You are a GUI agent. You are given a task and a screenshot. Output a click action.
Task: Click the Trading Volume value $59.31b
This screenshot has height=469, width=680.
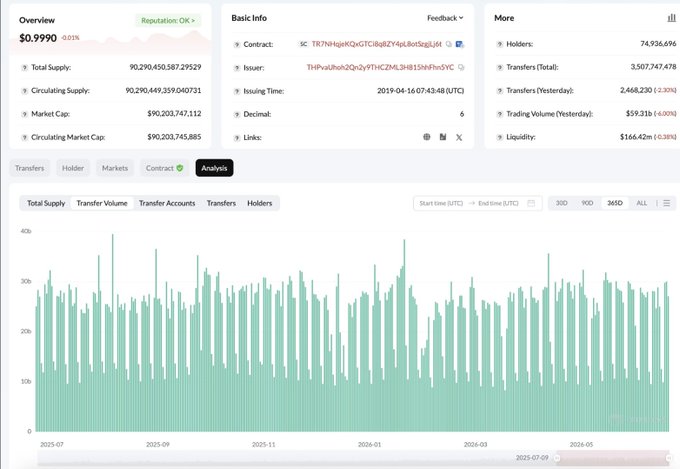tap(639, 114)
